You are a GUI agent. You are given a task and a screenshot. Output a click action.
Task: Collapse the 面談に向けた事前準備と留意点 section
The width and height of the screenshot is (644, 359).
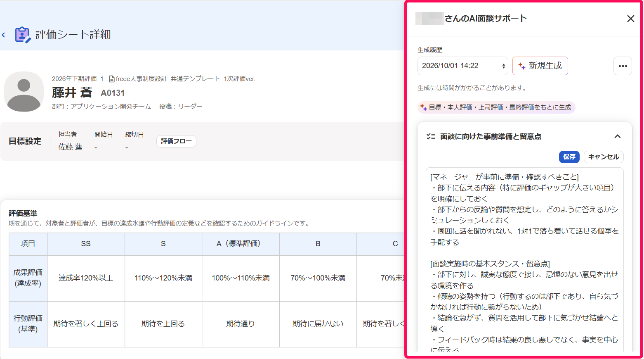pos(617,136)
